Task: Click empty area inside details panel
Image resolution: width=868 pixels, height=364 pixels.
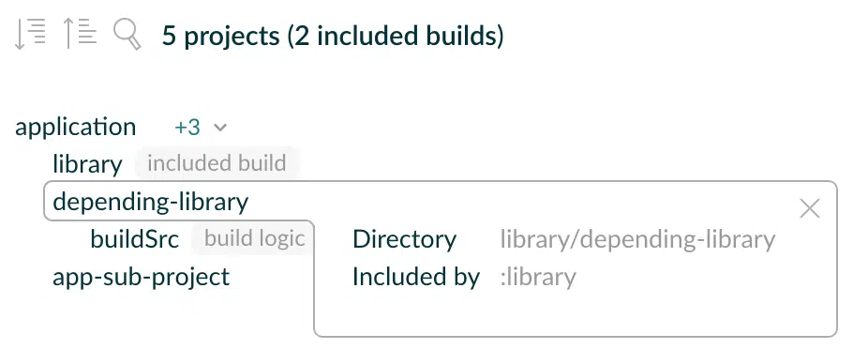Action: click(x=576, y=313)
